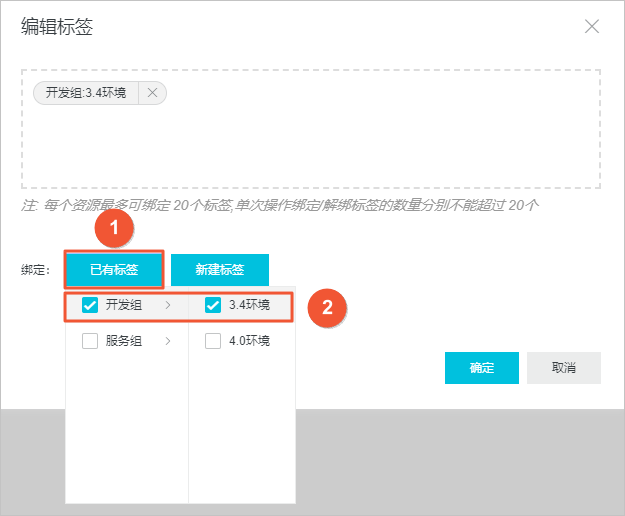Select the 3.4环境 value label
The height and width of the screenshot is (516, 625).
250,305
